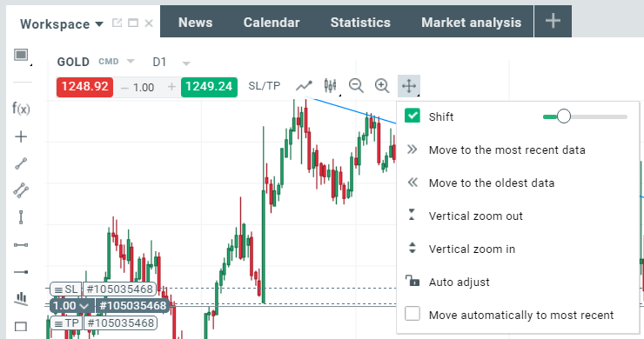Enable Move automatically to most recent

(412, 314)
